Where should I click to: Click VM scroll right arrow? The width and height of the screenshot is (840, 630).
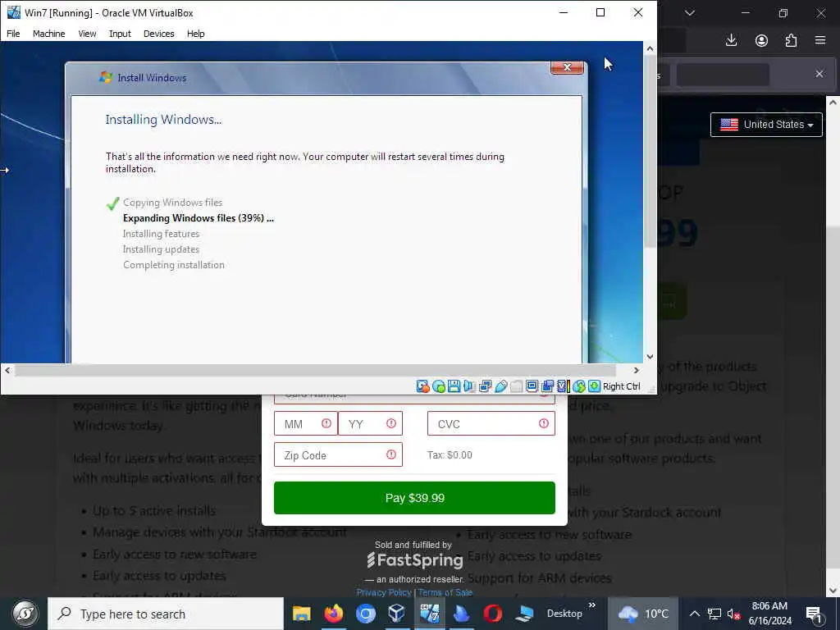(x=636, y=370)
